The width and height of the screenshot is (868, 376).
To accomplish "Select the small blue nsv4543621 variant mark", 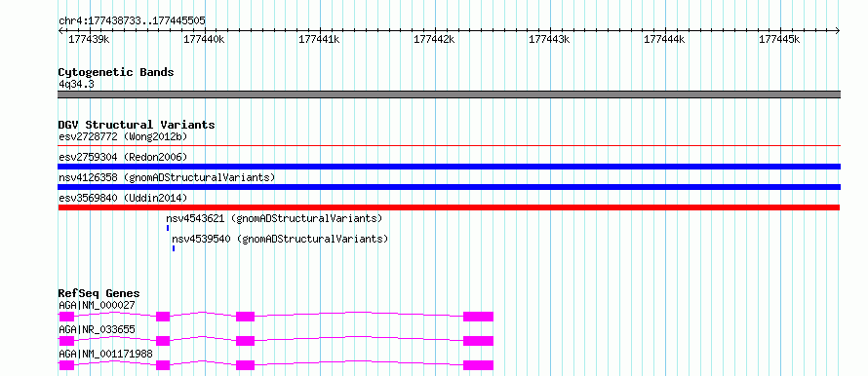I will pos(168,228).
